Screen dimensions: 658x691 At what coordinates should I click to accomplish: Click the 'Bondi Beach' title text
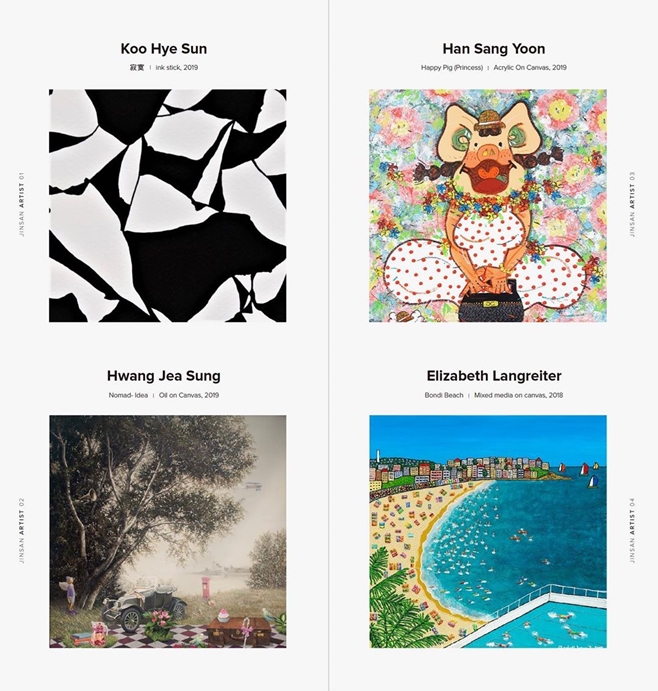(x=444, y=395)
